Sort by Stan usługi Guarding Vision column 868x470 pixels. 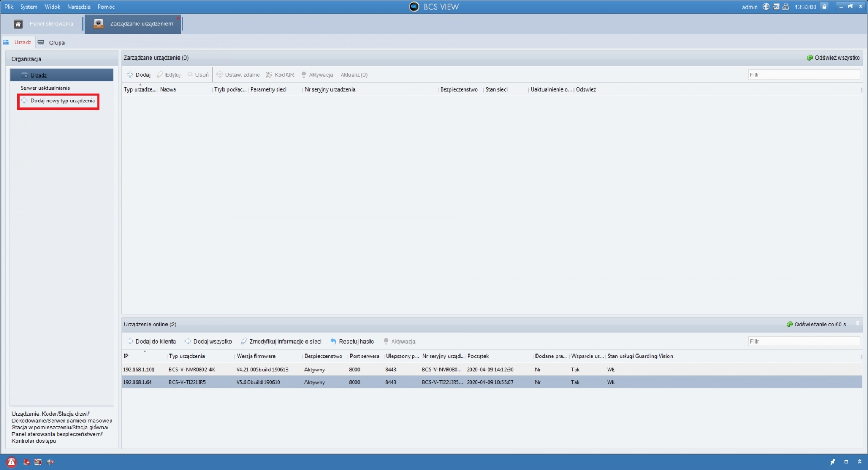coord(640,356)
